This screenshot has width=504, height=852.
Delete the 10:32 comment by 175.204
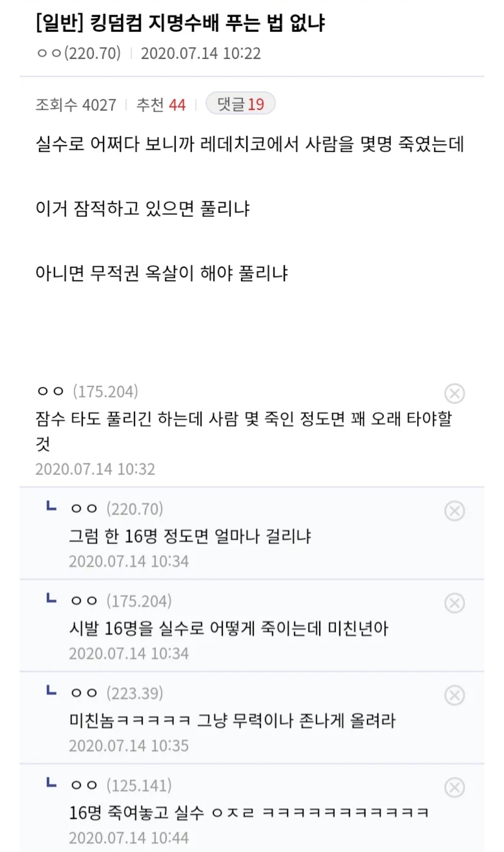coord(455,393)
